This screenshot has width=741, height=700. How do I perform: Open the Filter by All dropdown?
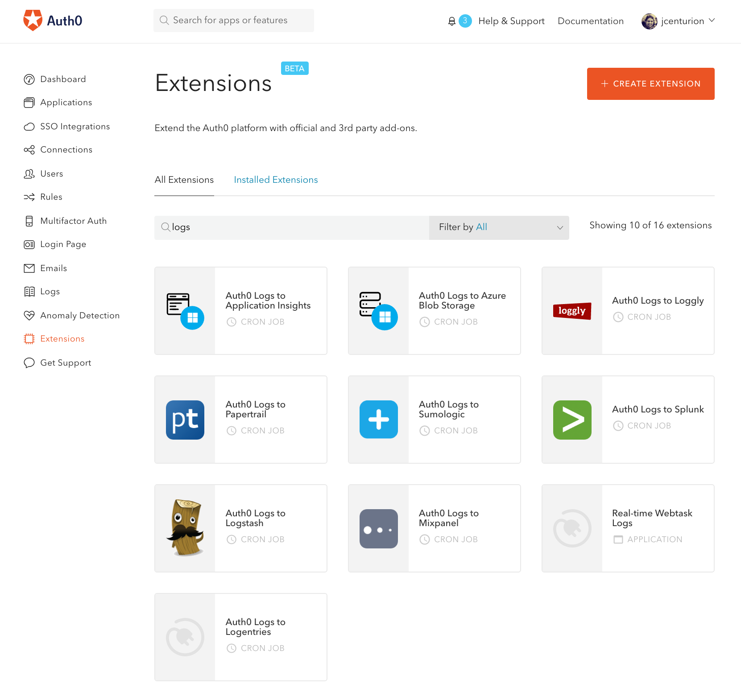pyautogui.click(x=499, y=227)
